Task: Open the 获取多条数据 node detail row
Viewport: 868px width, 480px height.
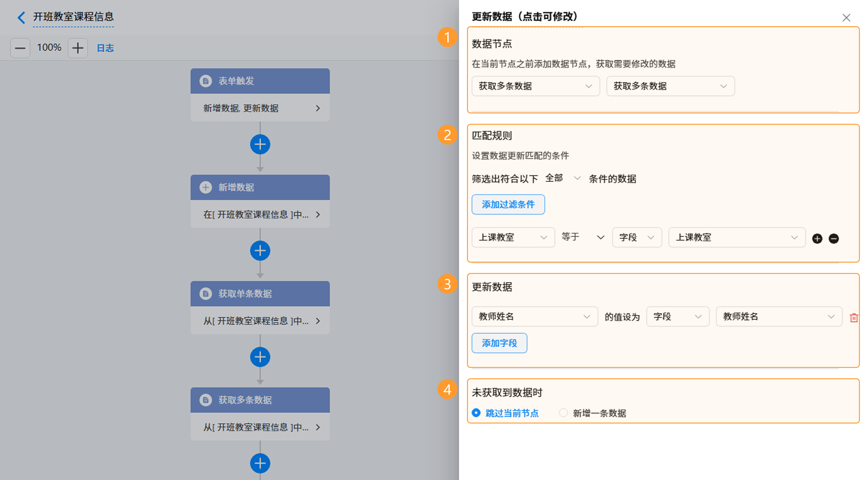Action: point(260,427)
